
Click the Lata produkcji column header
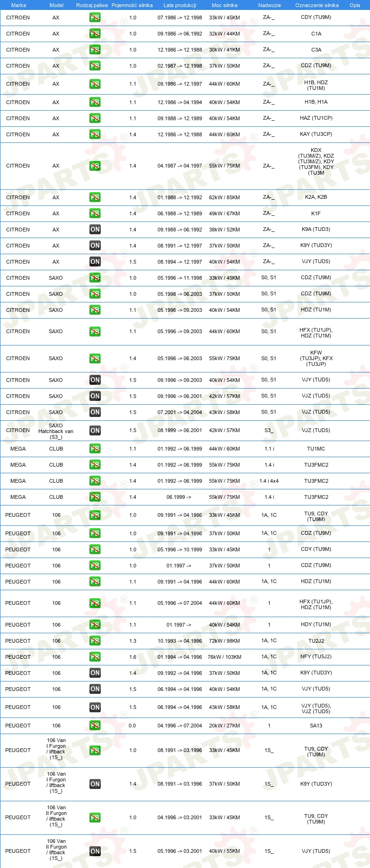(x=180, y=5)
